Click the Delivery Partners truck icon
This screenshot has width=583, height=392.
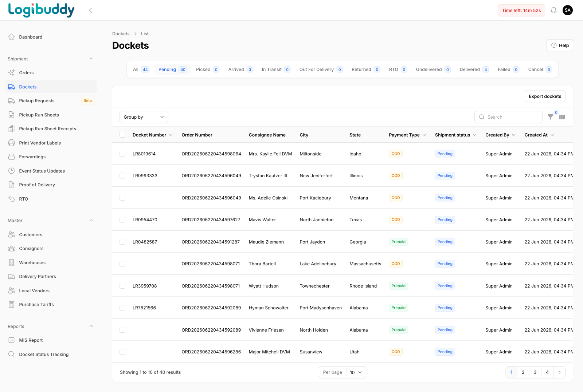click(12, 277)
